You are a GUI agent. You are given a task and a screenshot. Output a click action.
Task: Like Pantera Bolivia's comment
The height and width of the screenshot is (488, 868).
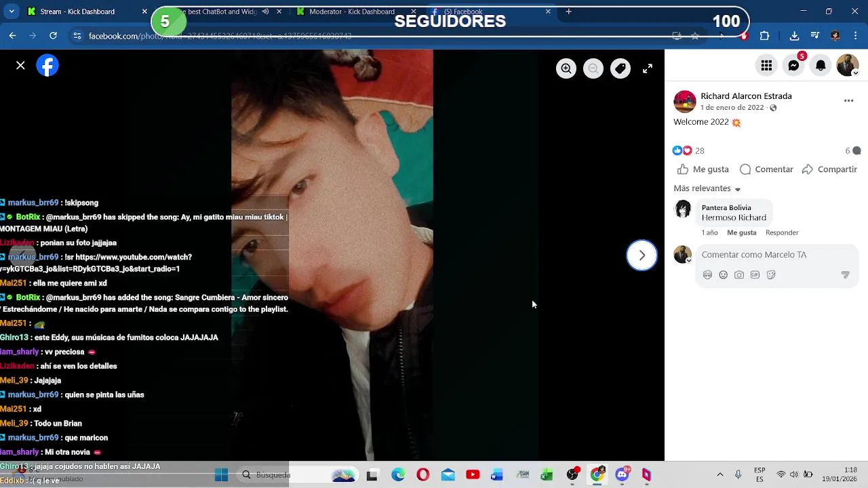point(741,232)
